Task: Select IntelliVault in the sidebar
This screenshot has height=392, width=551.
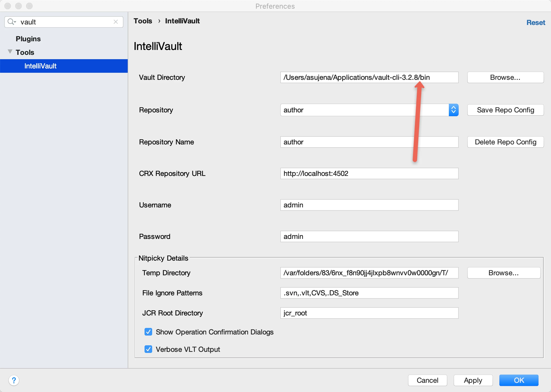Action: point(40,66)
